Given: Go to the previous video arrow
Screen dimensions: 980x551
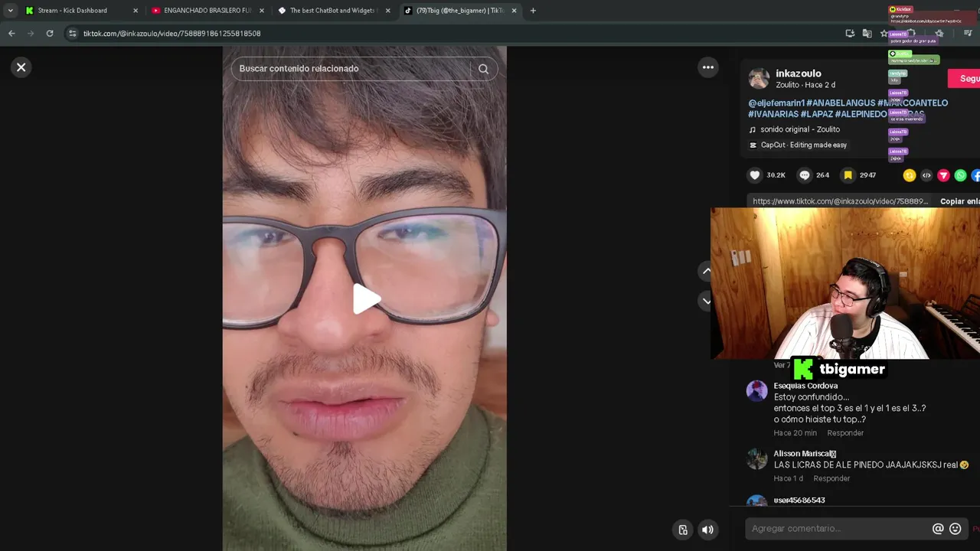Looking at the screenshot, I should click(707, 271).
